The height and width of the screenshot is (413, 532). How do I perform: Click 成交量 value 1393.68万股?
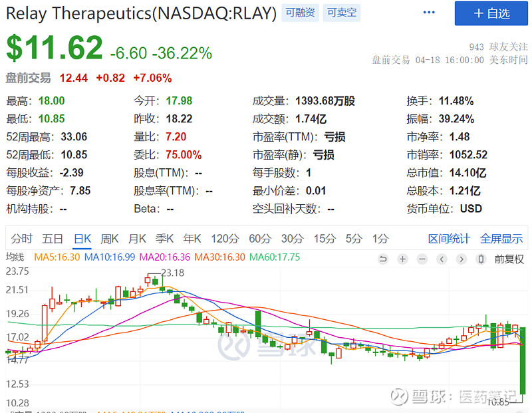pos(325,101)
